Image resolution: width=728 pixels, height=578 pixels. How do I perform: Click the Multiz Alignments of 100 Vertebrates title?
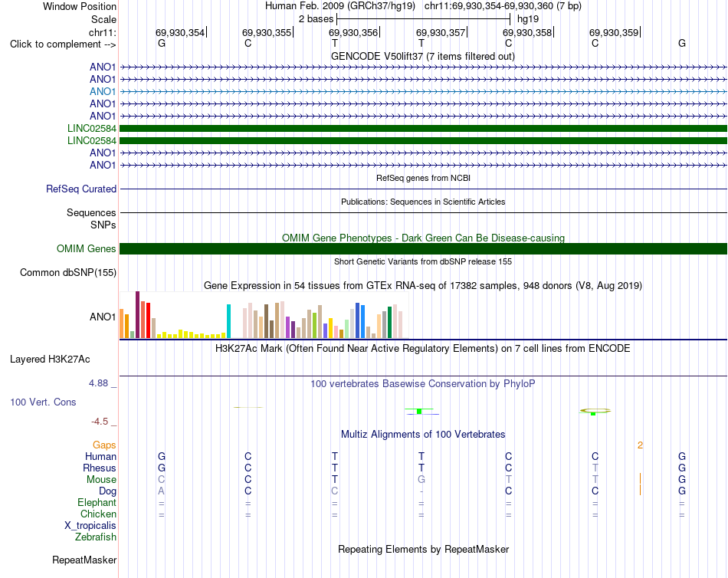423,435
